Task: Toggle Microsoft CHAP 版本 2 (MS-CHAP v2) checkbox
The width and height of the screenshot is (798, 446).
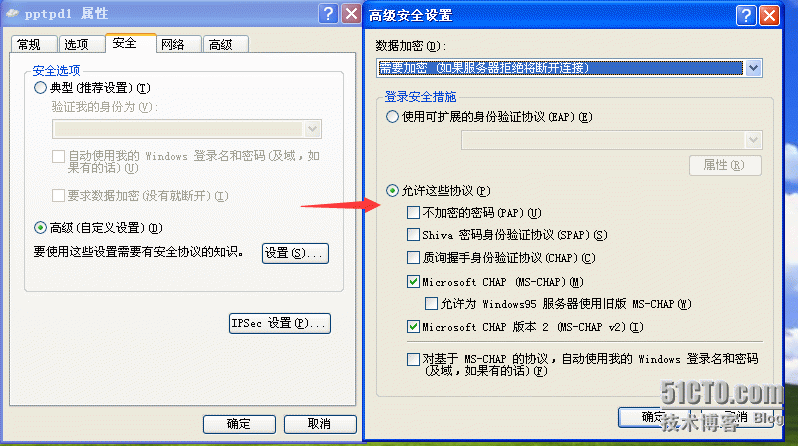Action: point(413,326)
